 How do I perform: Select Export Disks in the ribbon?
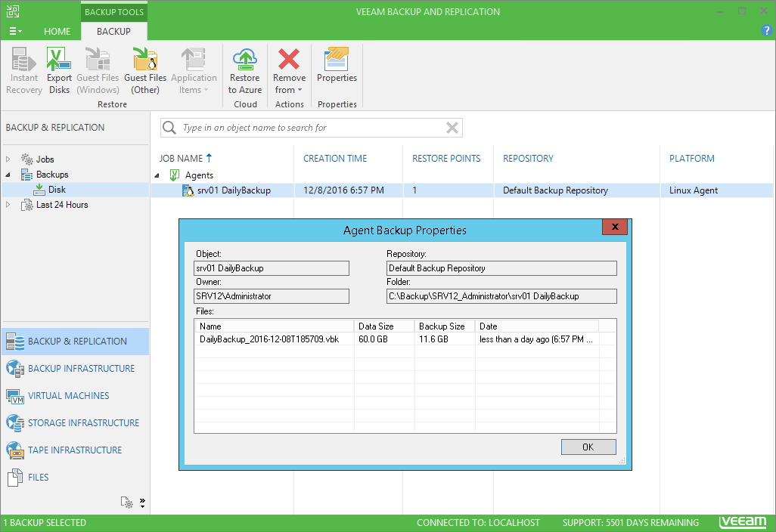[60, 71]
